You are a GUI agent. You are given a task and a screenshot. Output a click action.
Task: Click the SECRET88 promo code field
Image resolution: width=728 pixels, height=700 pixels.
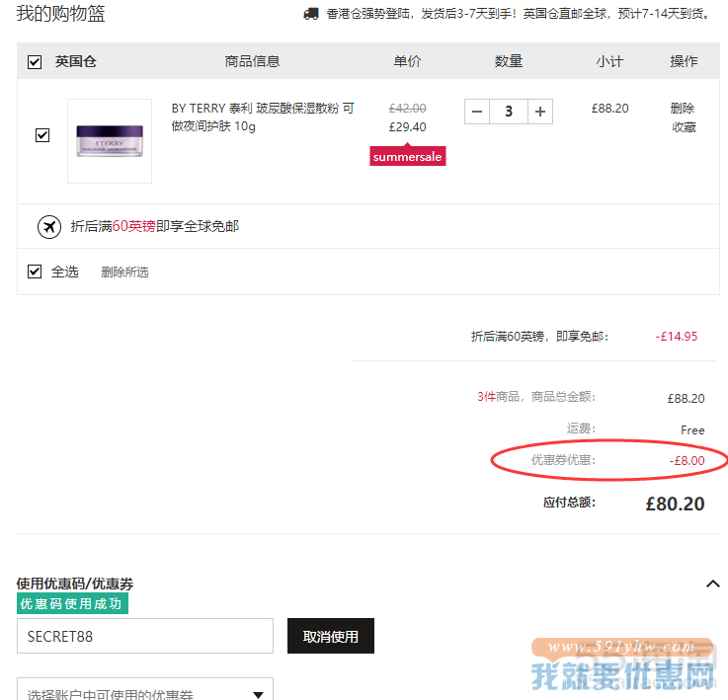pyautogui.click(x=145, y=636)
